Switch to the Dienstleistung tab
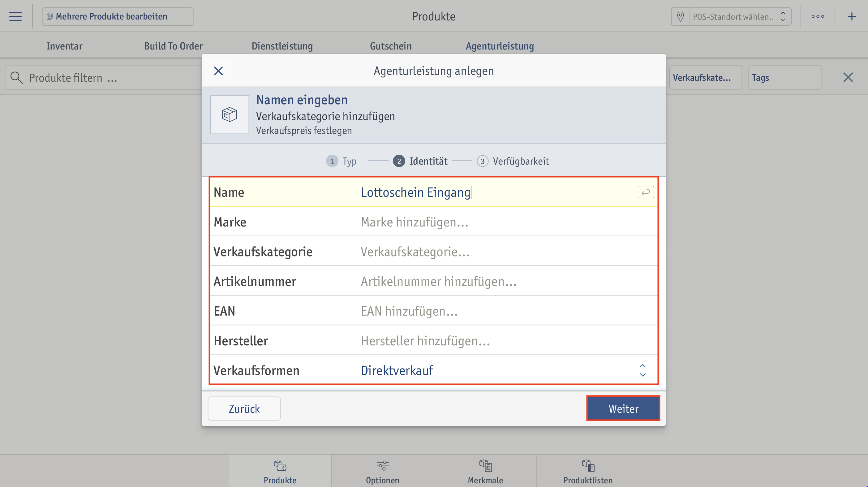The image size is (868, 487). (x=282, y=46)
